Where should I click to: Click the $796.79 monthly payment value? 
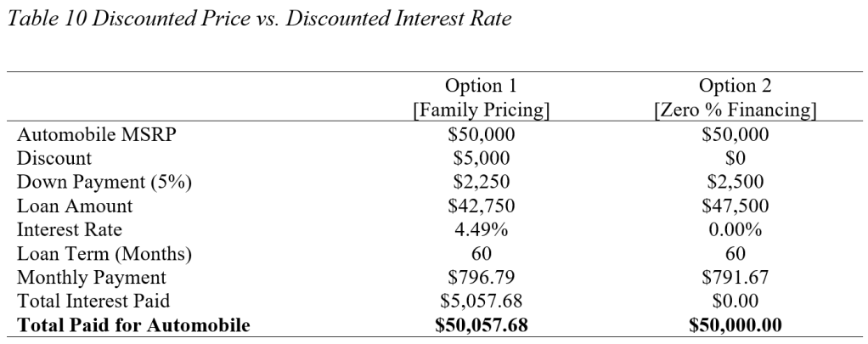pos(482,276)
